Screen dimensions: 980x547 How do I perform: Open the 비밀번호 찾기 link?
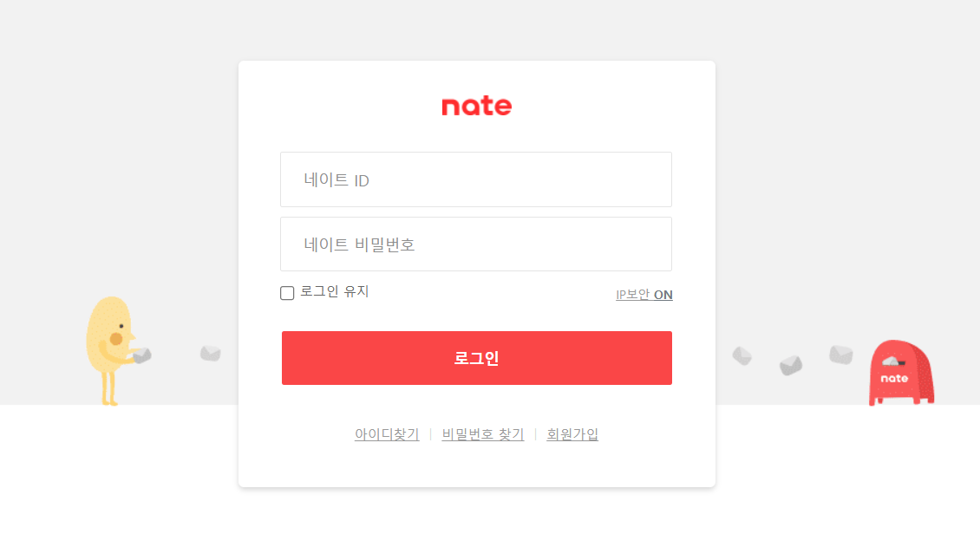pyautogui.click(x=482, y=434)
